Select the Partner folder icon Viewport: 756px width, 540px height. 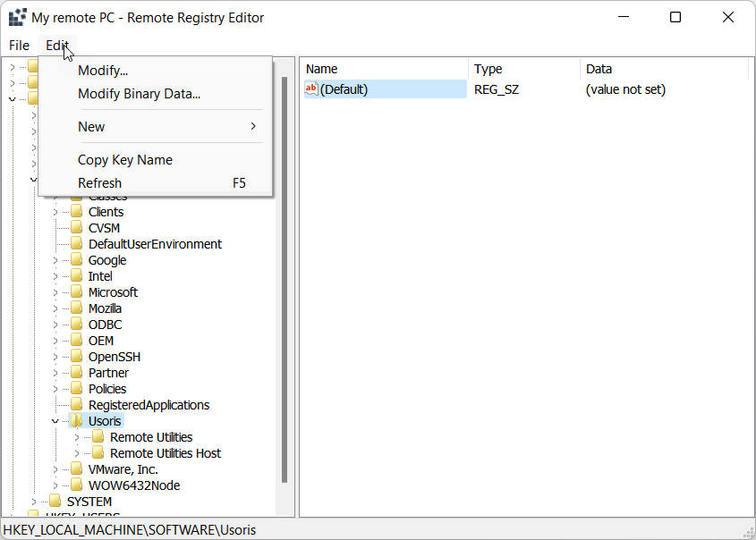(x=77, y=372)
